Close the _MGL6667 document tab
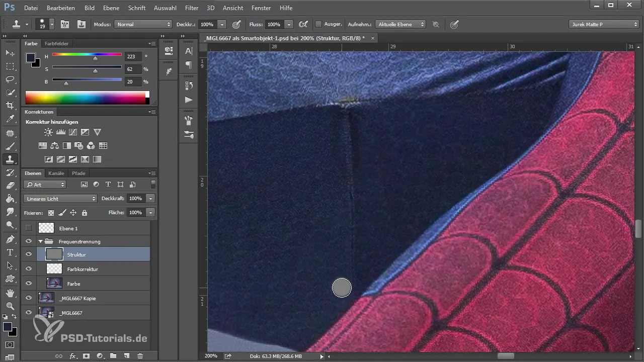Viewport: 644px width, 362px height. (372, 38)
